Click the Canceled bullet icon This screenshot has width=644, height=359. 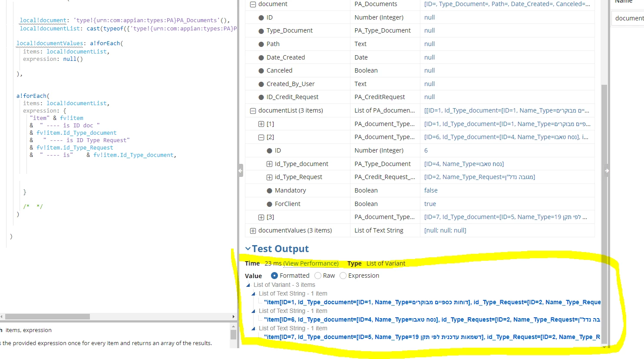(x=261, y=71)
